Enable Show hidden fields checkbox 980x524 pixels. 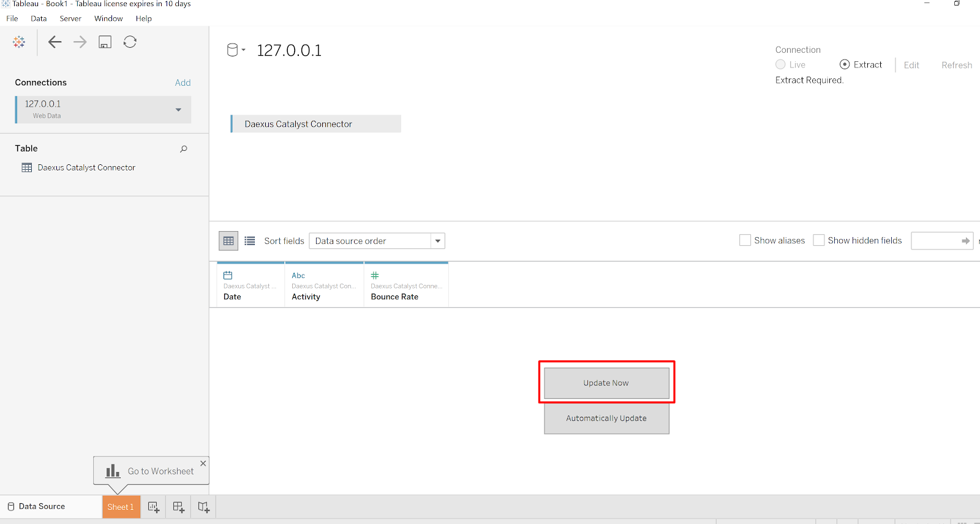pyautogui.click(x=819, y=240)
